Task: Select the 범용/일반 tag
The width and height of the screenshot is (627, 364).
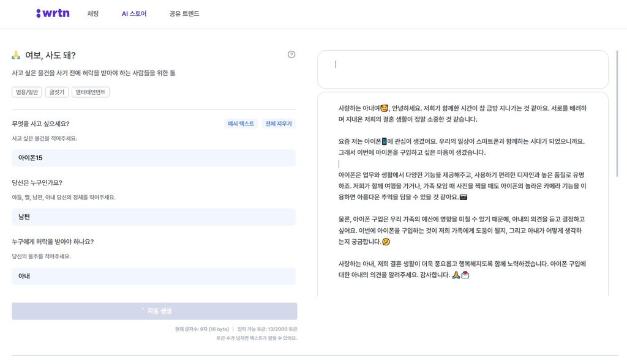Action: [27, 92]
